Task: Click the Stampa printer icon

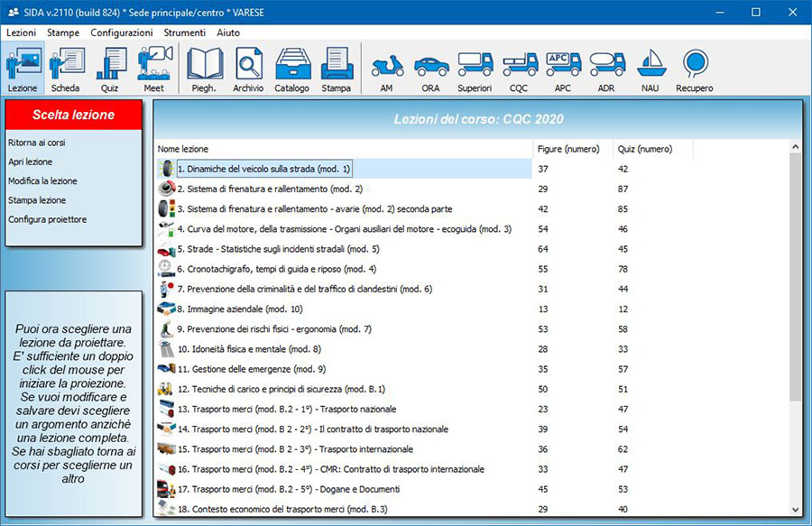Action: 337,69
